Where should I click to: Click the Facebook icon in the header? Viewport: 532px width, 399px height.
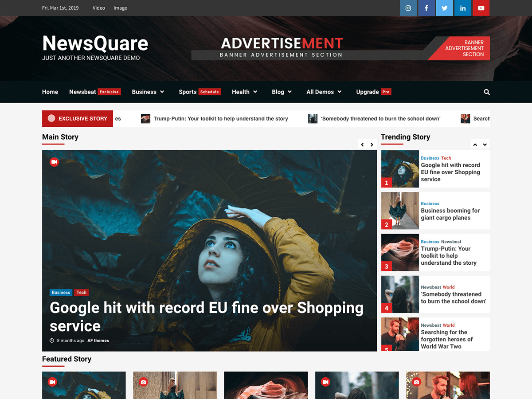coord(426,8)
